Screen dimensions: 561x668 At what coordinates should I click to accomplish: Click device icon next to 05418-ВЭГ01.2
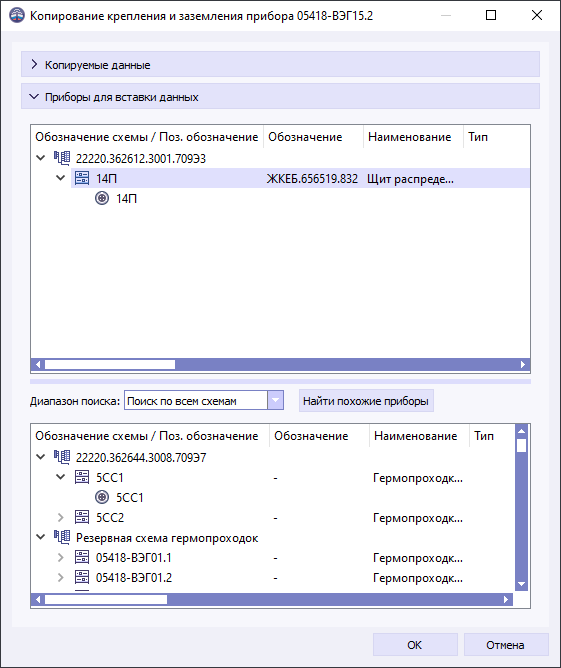[82, 577]
